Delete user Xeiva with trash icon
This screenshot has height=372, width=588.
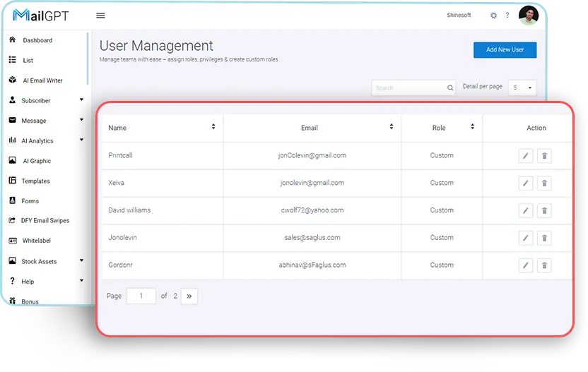[x=544, y=184]
